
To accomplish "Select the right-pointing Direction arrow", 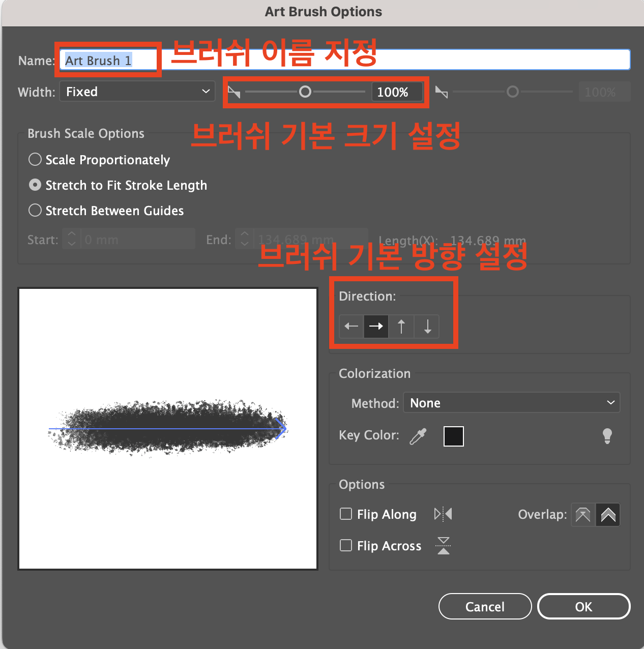I will pyautogui.click(x=376, y=327).
